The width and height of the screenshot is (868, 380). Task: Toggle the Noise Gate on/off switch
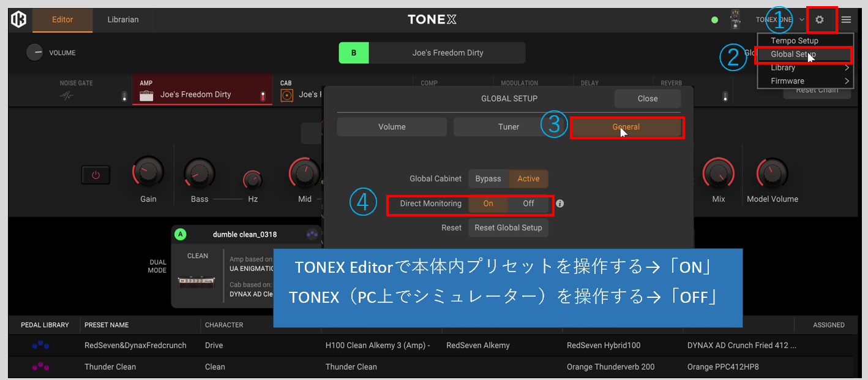[x=124, y=96]
